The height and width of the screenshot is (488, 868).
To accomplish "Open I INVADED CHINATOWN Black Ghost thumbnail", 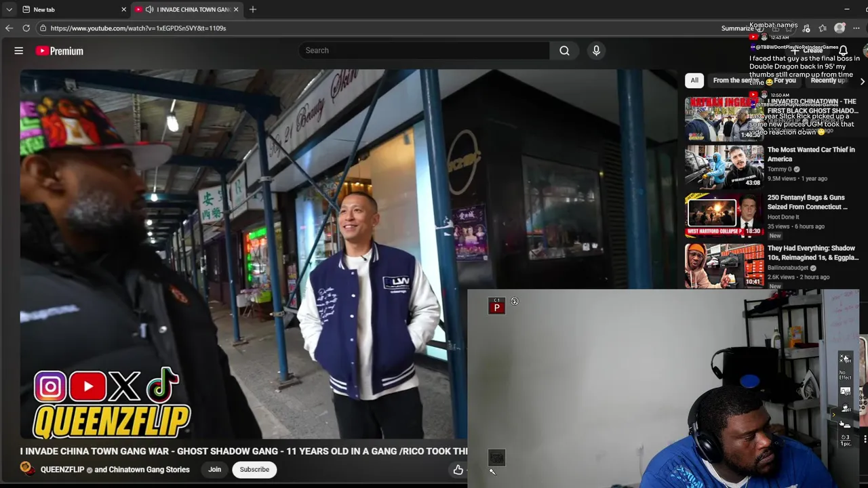I will pyautogui.click(x=724, y=119).
